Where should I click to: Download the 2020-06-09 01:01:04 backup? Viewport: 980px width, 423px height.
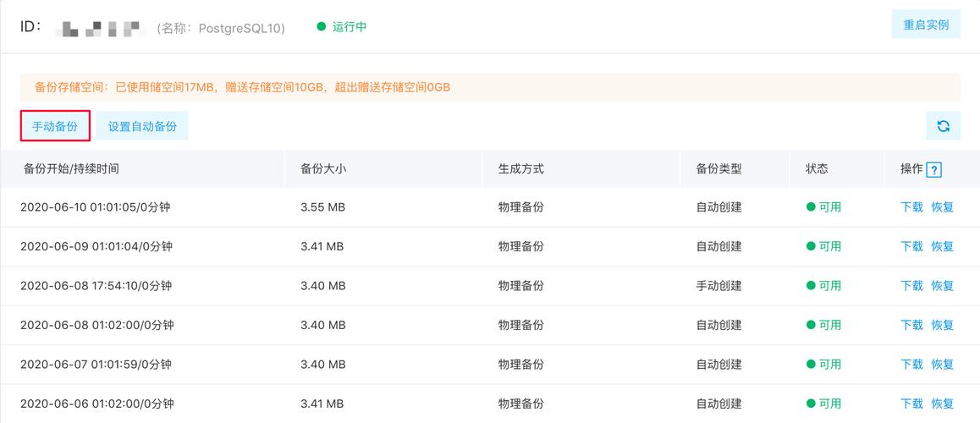911,246
